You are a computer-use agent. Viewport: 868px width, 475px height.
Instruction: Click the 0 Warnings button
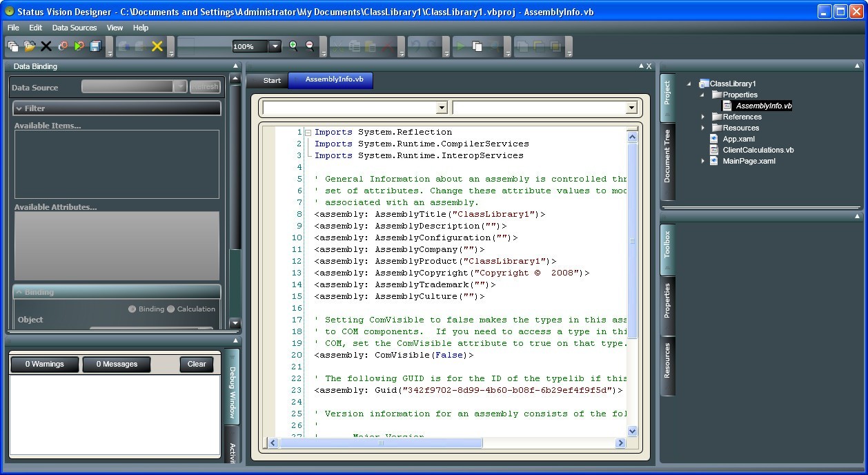click(44, 364)
